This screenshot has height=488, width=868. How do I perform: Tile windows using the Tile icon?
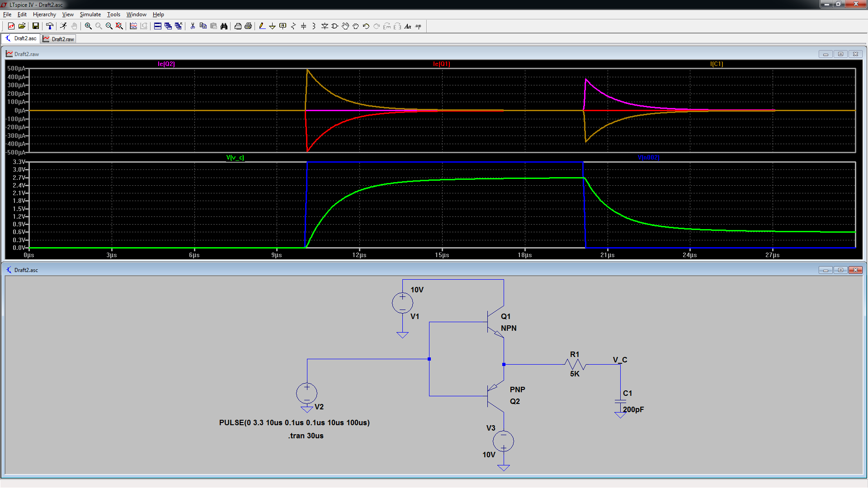click(158, 26)
